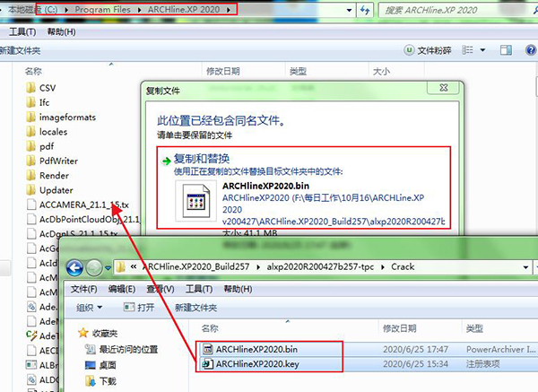
Task: Click 打开 button in Crack window toolbar
Action: click(x=139, y=307)
